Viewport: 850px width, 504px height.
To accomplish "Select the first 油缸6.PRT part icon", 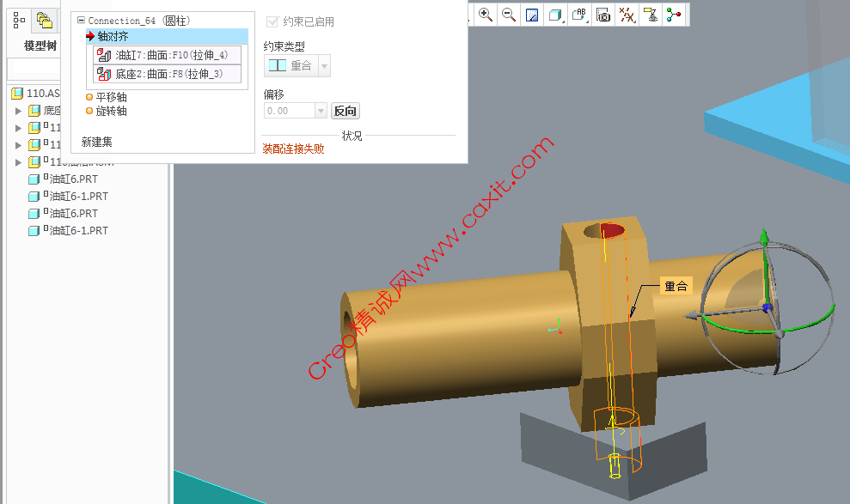I will click(34, 179).
